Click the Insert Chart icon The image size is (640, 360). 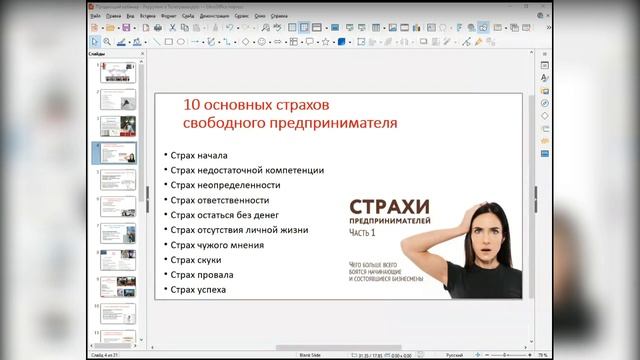(x=416, y=27)
